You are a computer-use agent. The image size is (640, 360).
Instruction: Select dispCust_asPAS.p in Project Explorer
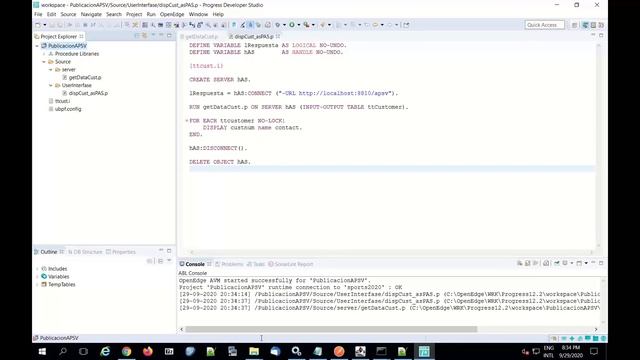tap(88, 93)
